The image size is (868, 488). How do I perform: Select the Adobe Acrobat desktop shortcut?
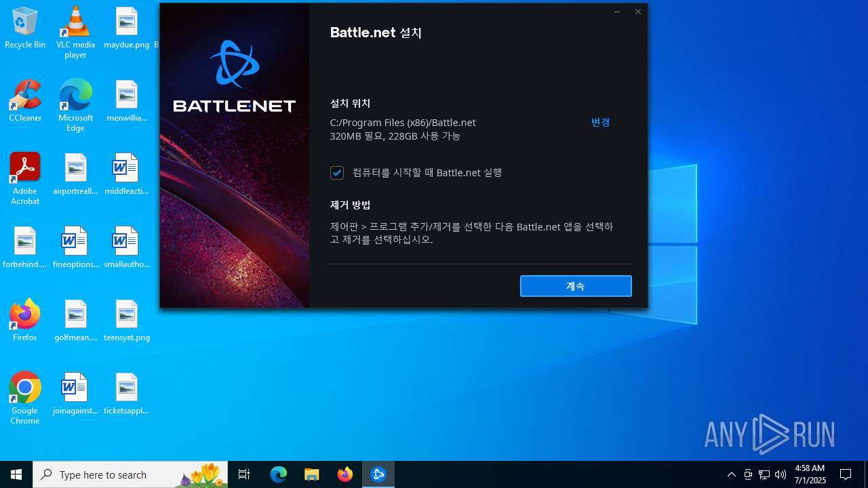(25, 179)
